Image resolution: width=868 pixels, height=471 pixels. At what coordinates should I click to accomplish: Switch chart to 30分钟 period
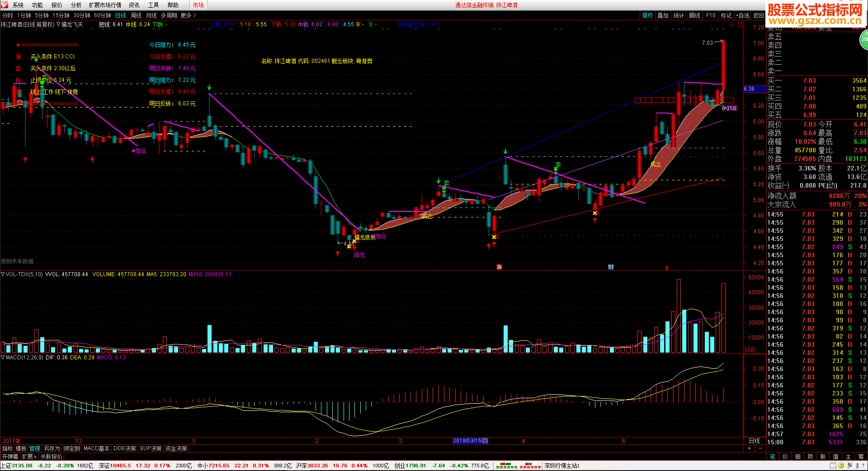point(82,15)
